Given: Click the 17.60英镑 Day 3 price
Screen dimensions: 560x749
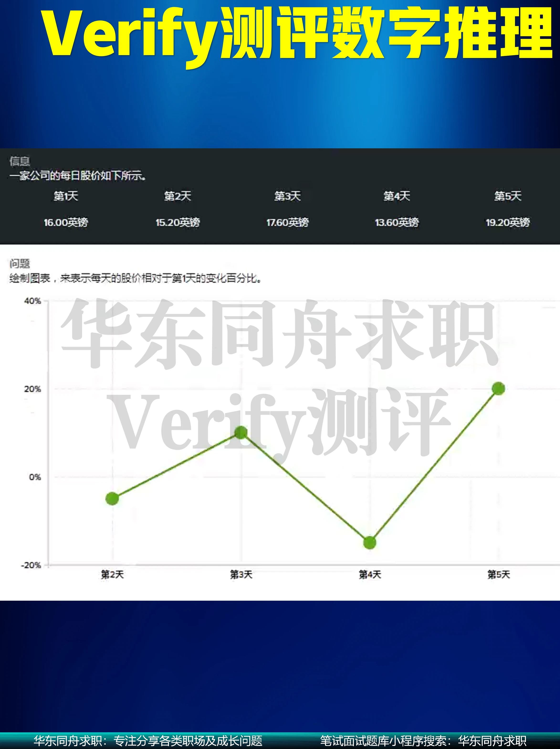Looking at the screenshot, I should pos(287,222).
